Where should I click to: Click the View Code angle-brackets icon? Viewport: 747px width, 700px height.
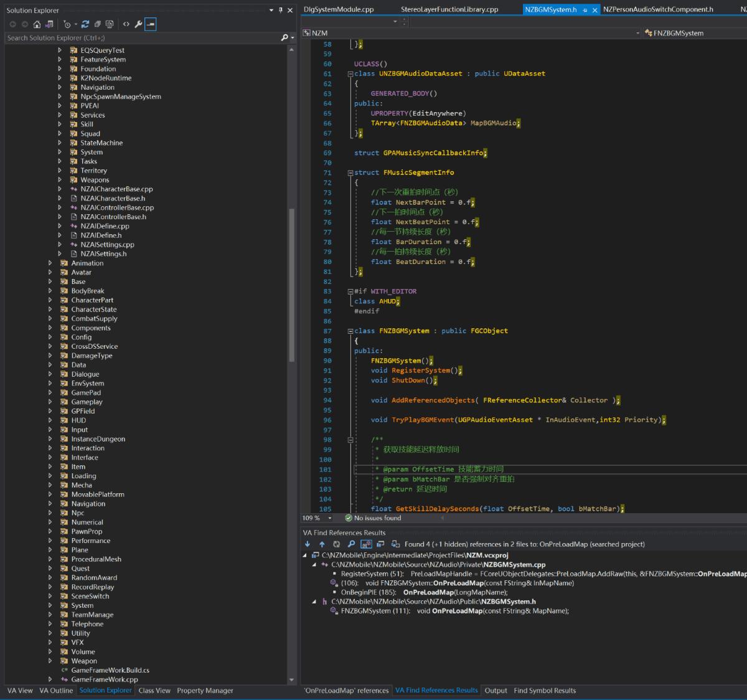click(x=126, y=24)
